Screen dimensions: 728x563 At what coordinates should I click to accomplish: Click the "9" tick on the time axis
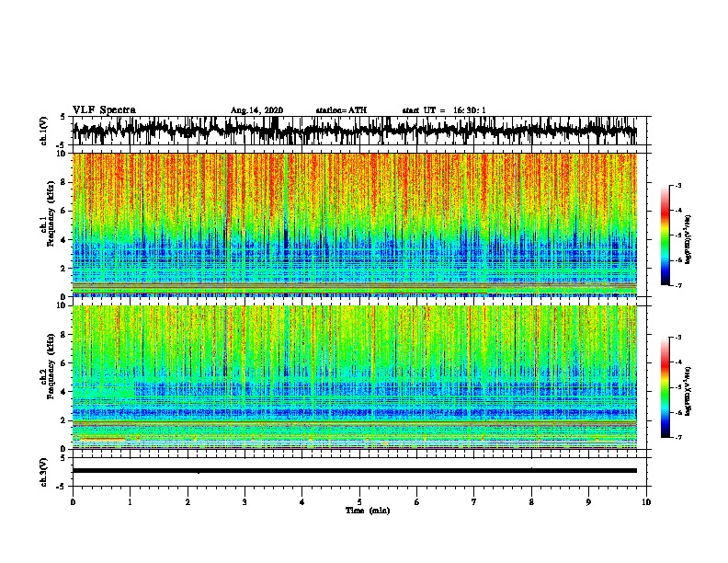pyautogui.click(x=588, y=502)
